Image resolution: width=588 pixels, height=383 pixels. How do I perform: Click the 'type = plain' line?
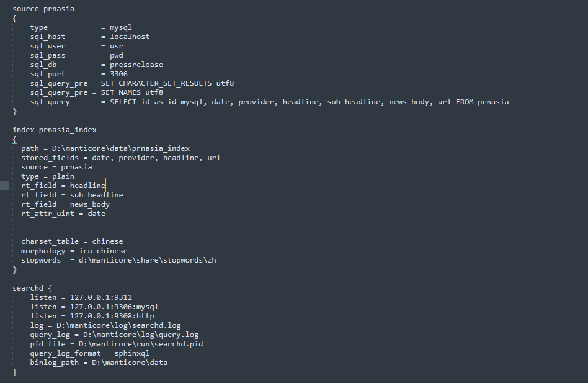tap(48, 176)
